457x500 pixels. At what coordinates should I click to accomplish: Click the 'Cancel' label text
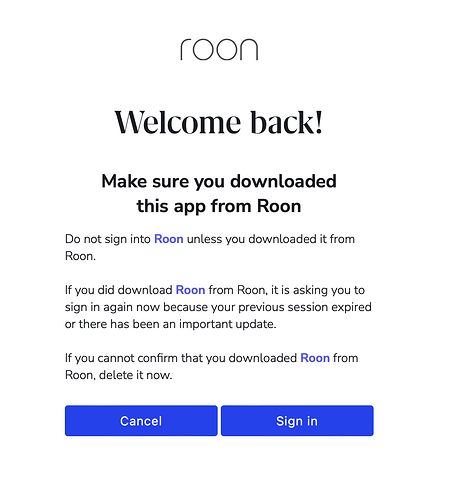click(x=141, y=421)
